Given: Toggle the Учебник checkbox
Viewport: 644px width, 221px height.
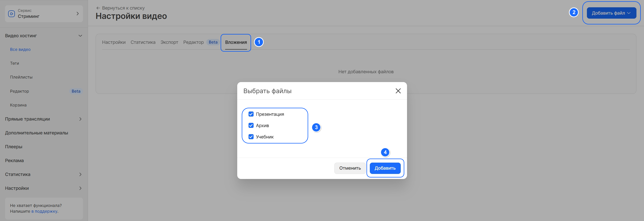Looking at the screenshot, I should (251, 137).
